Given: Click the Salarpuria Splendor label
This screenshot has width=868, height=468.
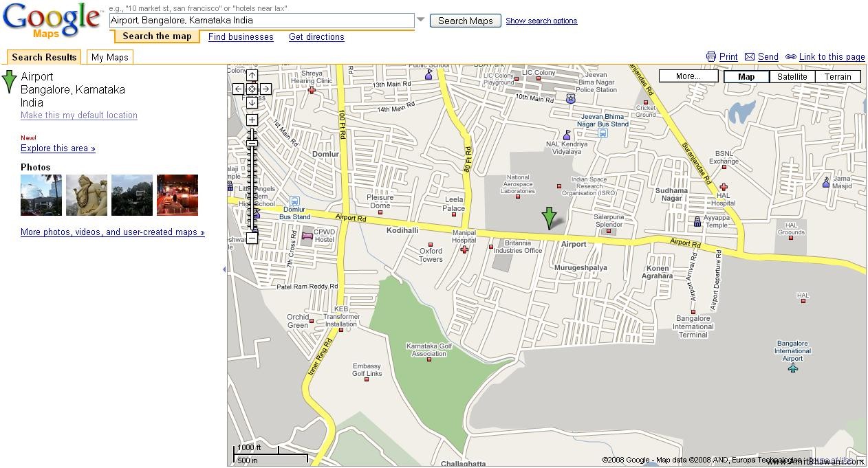Looking at the screenshot, I should pyautogui.click(x=609, y=221).
